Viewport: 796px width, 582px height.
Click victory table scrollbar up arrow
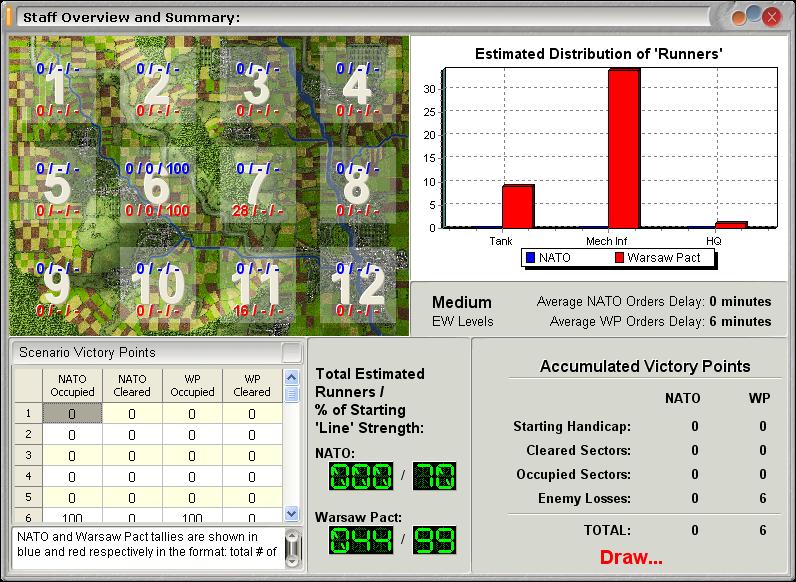pyautogui.click(x=291, y=377)
